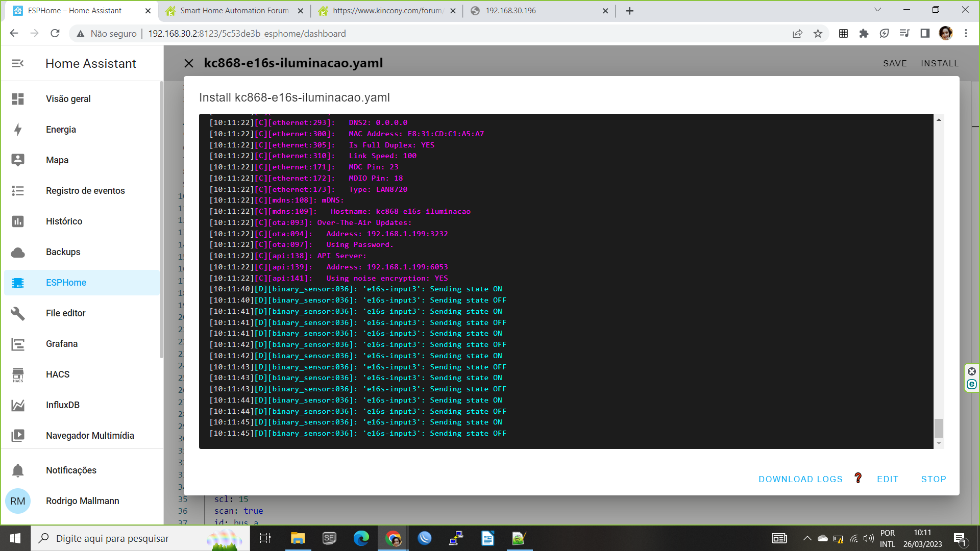Open the HACS sidebar item
980x551 pixels.
(x=57, y=374)
